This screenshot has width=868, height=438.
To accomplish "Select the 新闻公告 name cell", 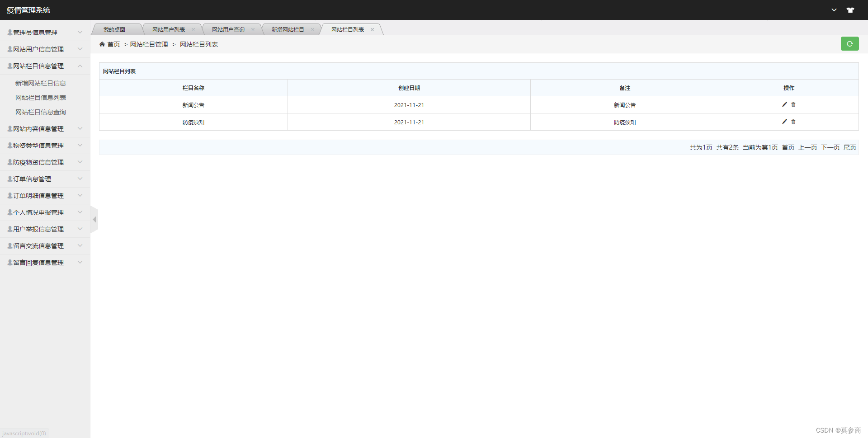I will (x=193, y=105).
